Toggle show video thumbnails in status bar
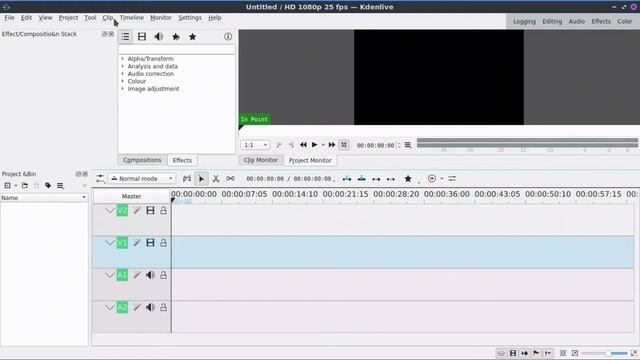This screenshot has width=640, height=360. (x=513, y=353)
